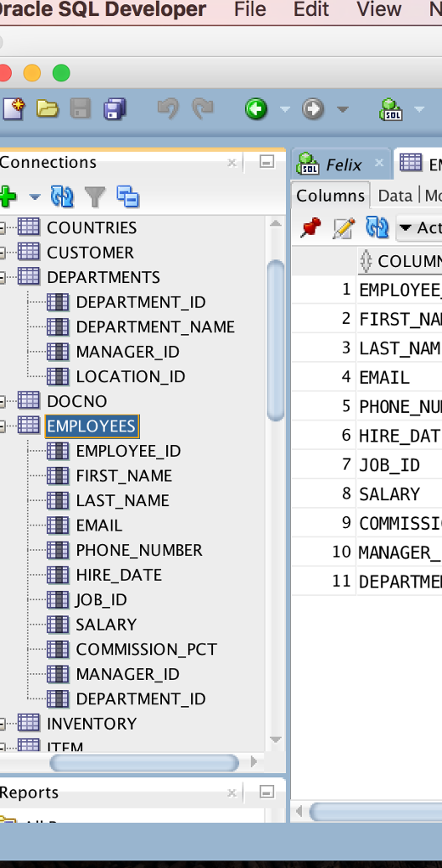Select the CUSTOMER table
The width and height of the screenshot is (442, 868).
tap(90, 253)
